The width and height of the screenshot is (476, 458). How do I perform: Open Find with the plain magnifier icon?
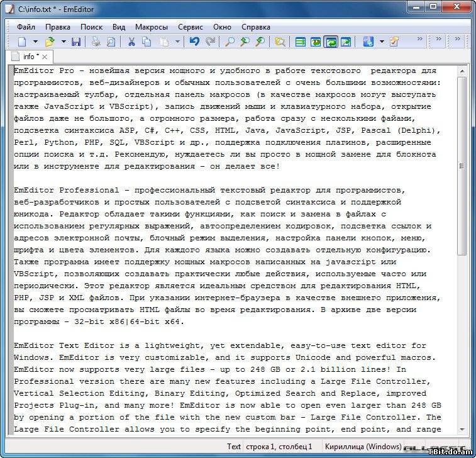click(x=230, y=42)
